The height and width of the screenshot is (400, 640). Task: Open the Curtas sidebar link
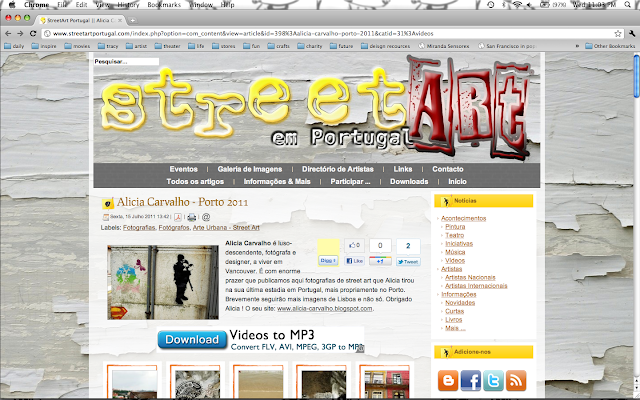click(454, 311)
